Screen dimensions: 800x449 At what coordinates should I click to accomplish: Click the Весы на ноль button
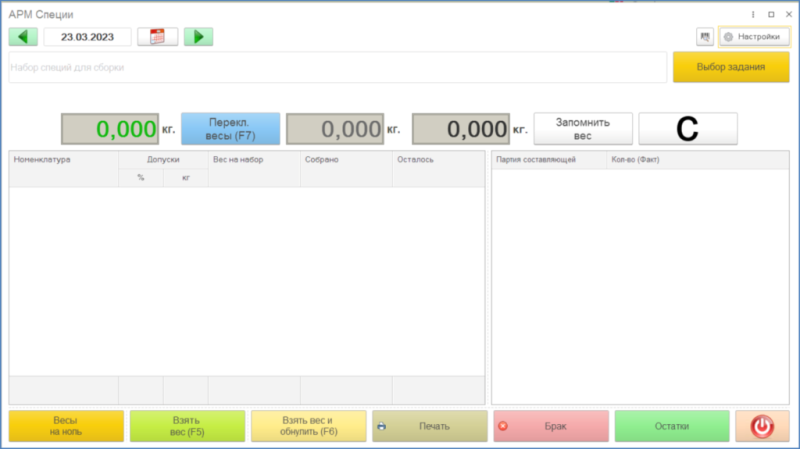pos(66,426)
